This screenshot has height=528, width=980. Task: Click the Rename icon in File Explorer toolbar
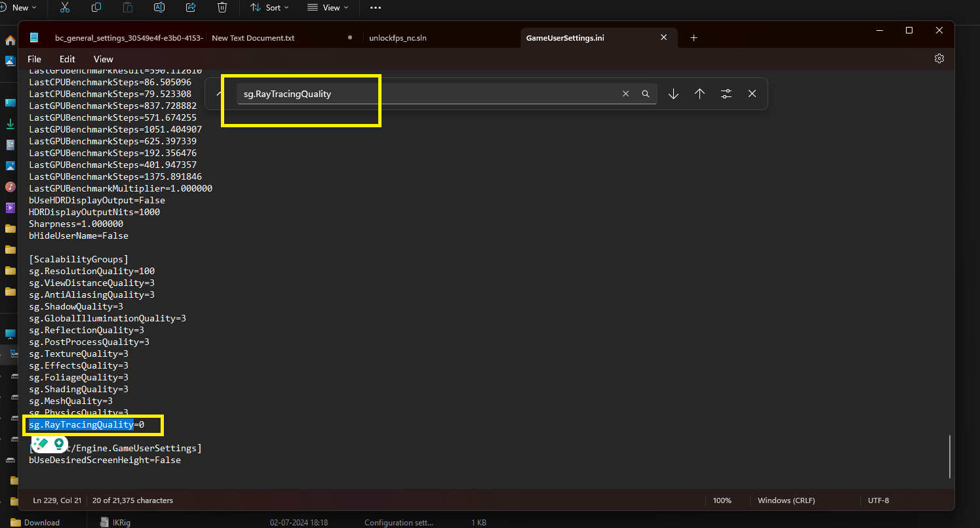(159, 7)
